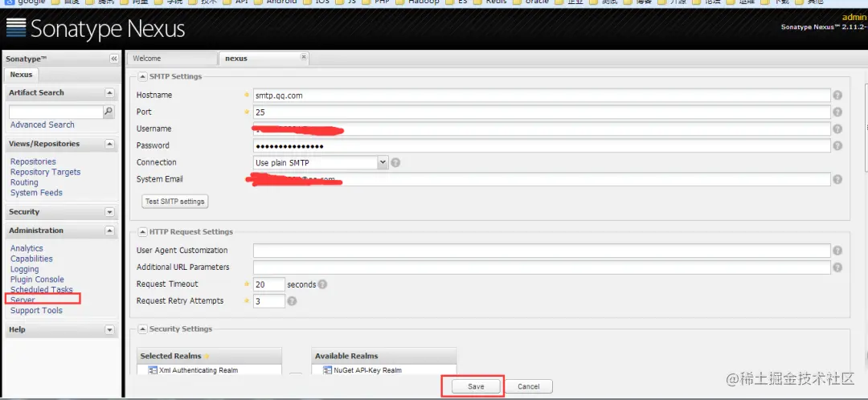This screenshot has width=868, height=400.
Task: Click the Save button
Action: coord(476,386)
